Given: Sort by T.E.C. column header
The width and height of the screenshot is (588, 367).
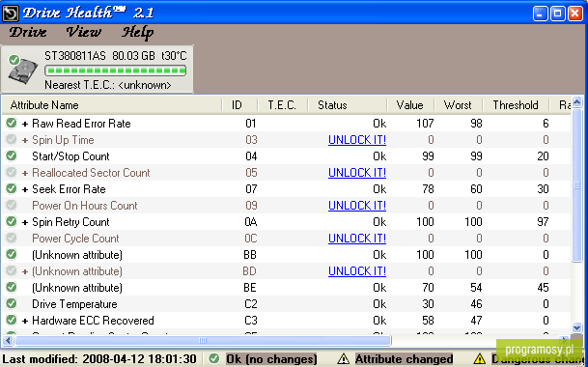Looking at the screenshot, I should pyautogui.click(x=283, y=105).
